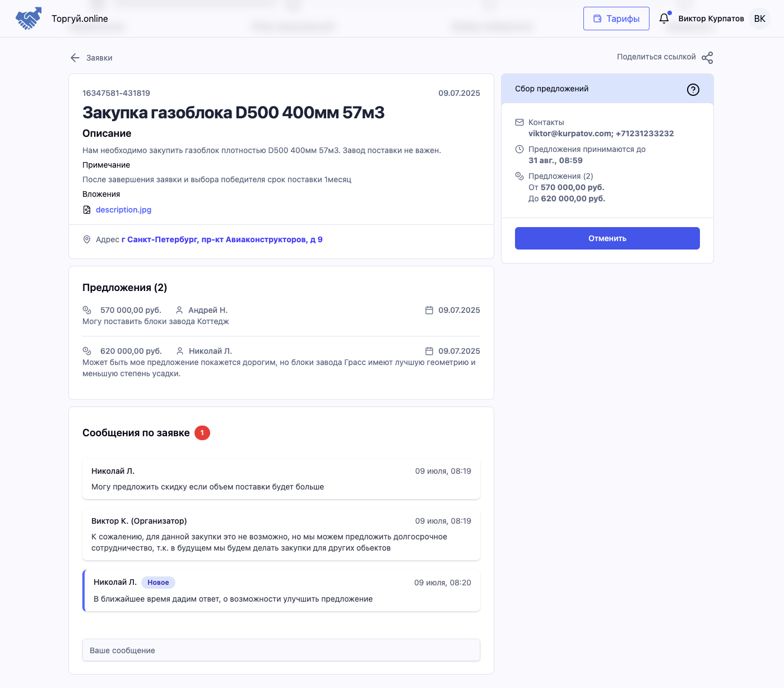Click the Поделиться ссылкой text
Viewport: 784px width, 688px height.
656,57
